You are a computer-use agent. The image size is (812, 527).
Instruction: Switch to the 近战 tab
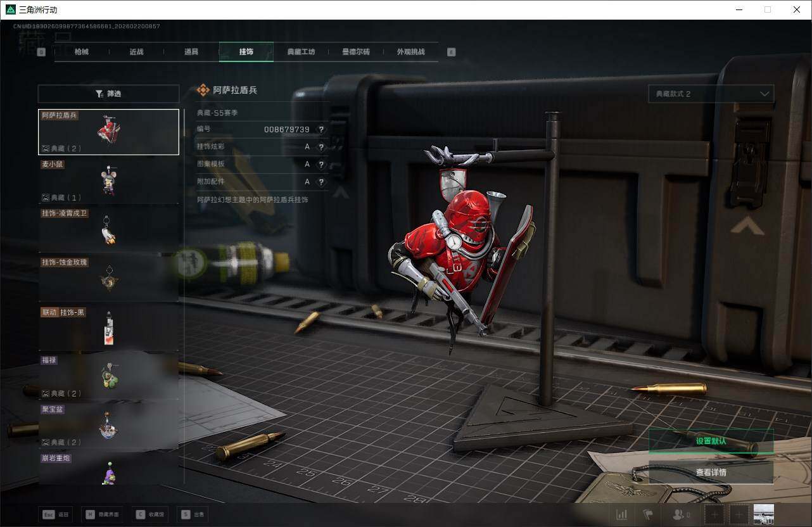136,52
